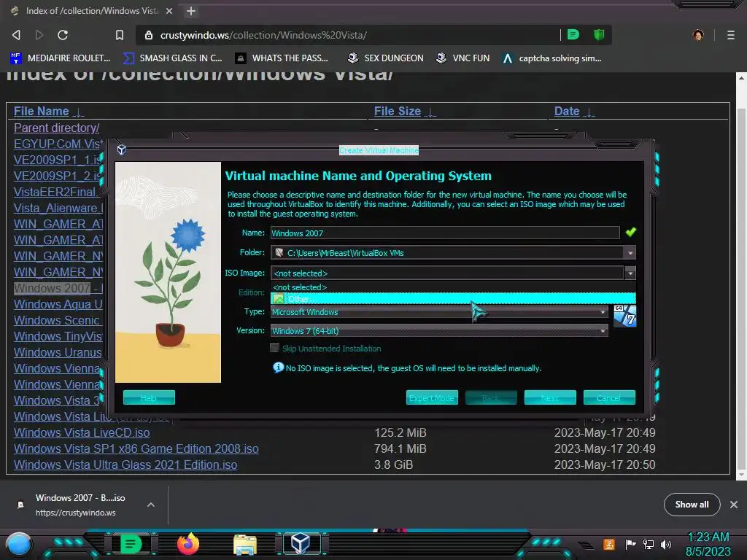This screenshot has width=747, height=560.
Task: Click the Windows 7 64-bit OS type icon
Action: (624, 316)
